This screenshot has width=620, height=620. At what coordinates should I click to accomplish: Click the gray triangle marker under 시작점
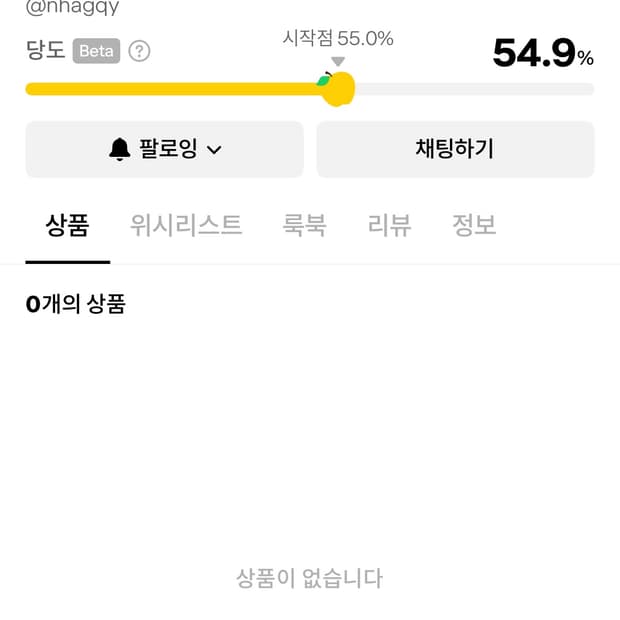coord(338,62)
